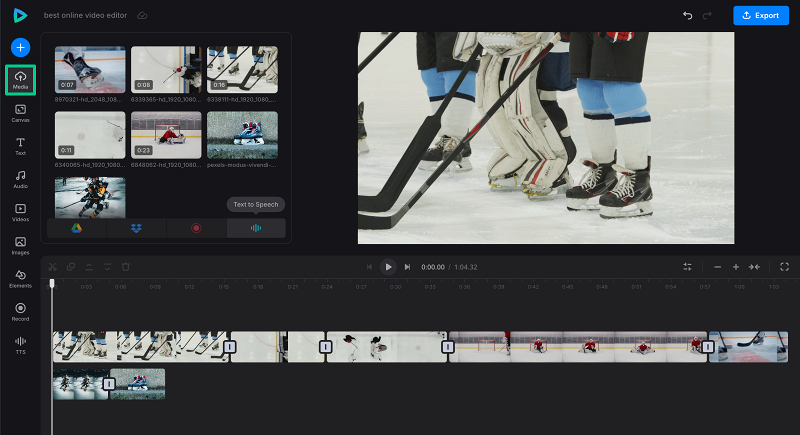This screenshot has width=800, height=435.
Task: Open the Videos panel in sidebar
Action: (x=20, y=213)
